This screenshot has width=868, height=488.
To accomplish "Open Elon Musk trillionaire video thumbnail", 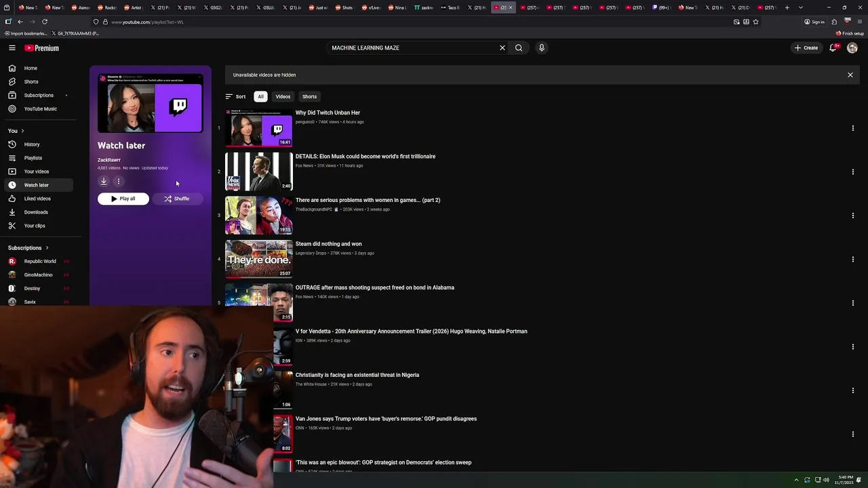I will tap(258, 171).
